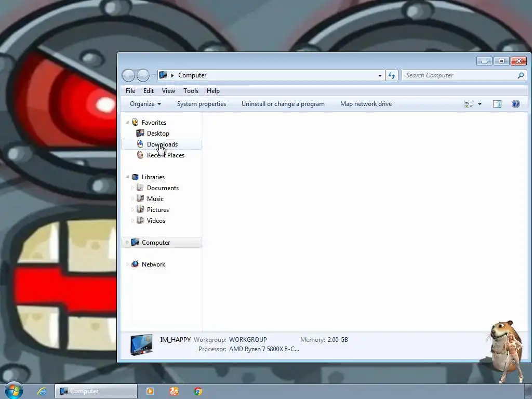Click the search magnifier icon
The height and width of the screenshot is (399, 532).
click(521, 75)
